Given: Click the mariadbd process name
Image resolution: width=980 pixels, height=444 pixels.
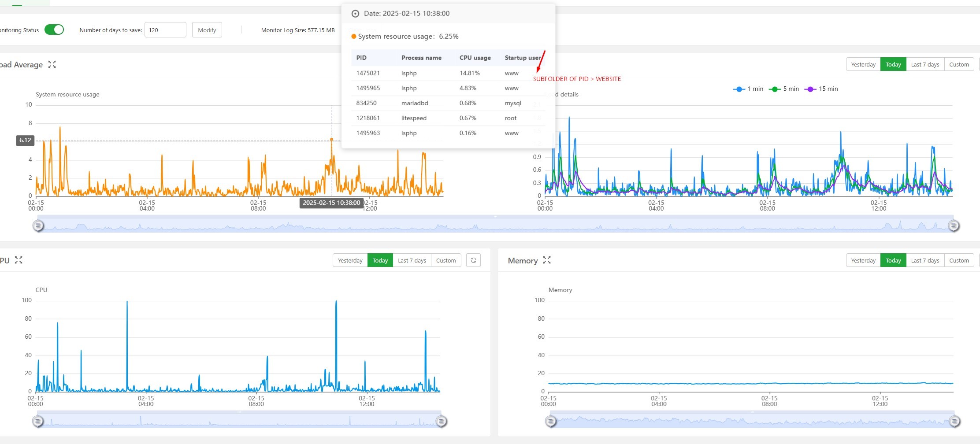Looking at the screenshot, I should (x=415, y=103).
